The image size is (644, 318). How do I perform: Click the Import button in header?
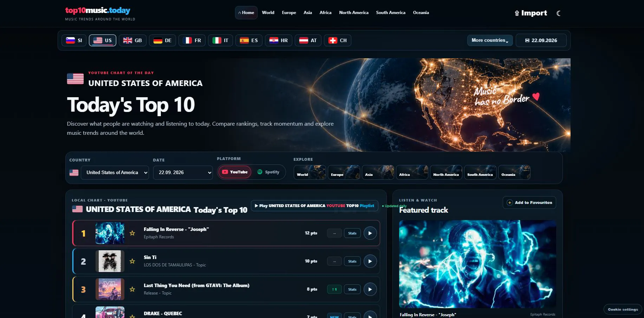(x=531, y=13)
